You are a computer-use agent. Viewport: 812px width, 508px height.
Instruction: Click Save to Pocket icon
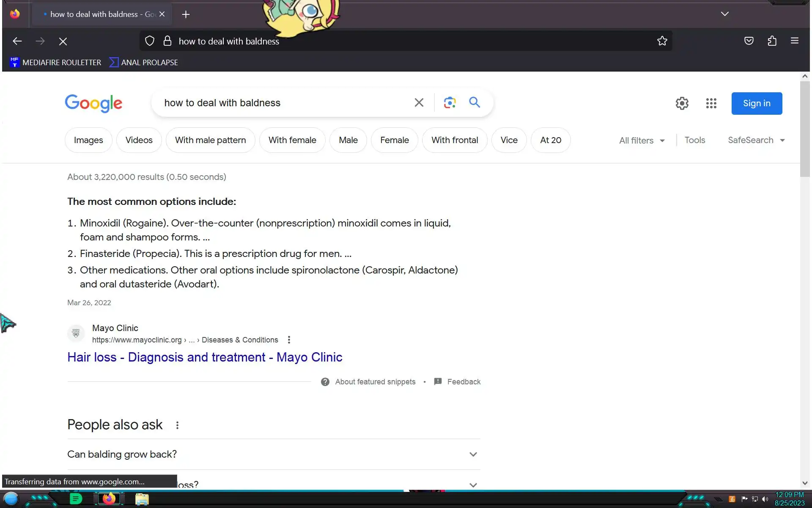[x=749, y=41]
